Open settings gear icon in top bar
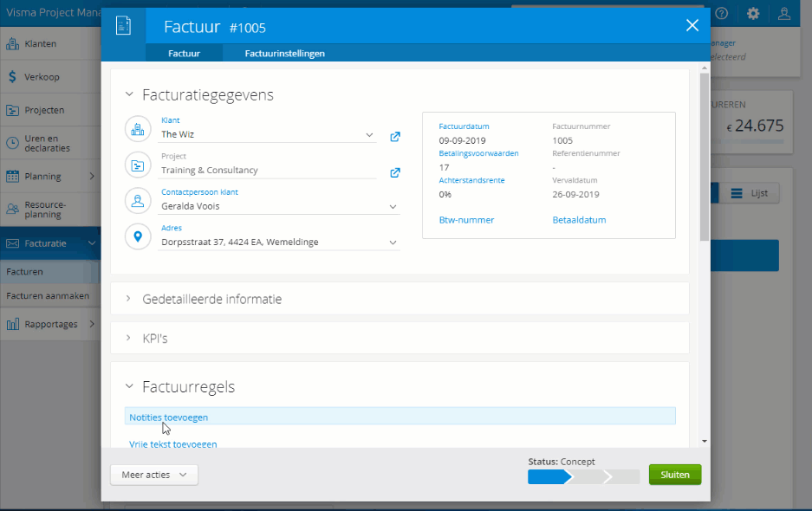The width and height of the screenshot is (812, 511). pyautogui.click(x=753, y=14)
